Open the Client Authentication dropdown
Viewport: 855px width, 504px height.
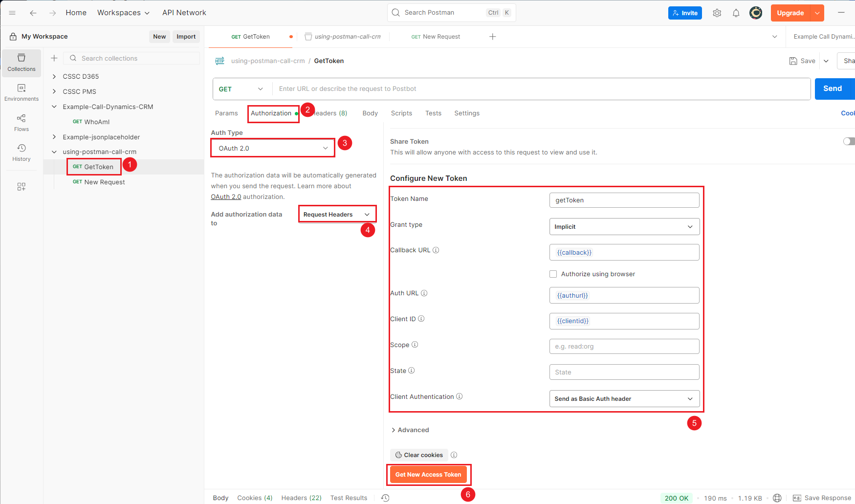pos(624,399)
